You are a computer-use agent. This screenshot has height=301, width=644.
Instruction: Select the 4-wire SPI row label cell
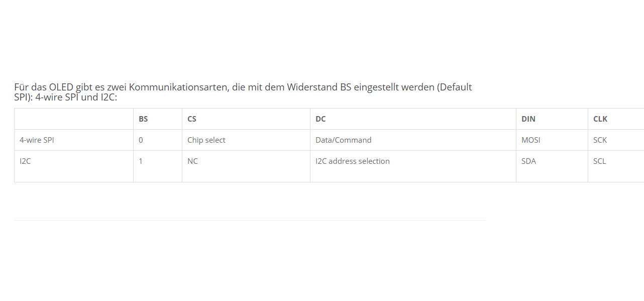pos(37,140)
